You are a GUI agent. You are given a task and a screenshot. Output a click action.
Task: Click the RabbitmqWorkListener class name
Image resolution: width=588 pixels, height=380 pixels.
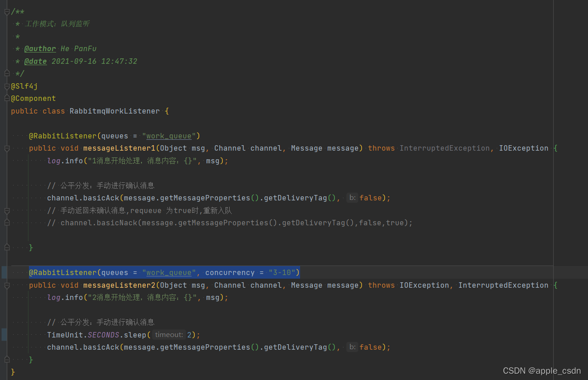click(115, 111)
